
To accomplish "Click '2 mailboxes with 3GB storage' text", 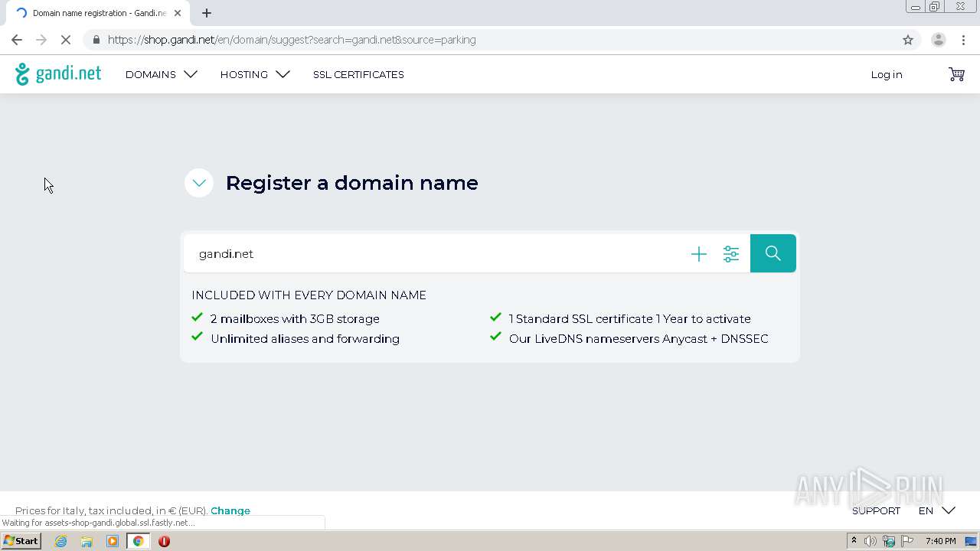I will click(295, 319).
